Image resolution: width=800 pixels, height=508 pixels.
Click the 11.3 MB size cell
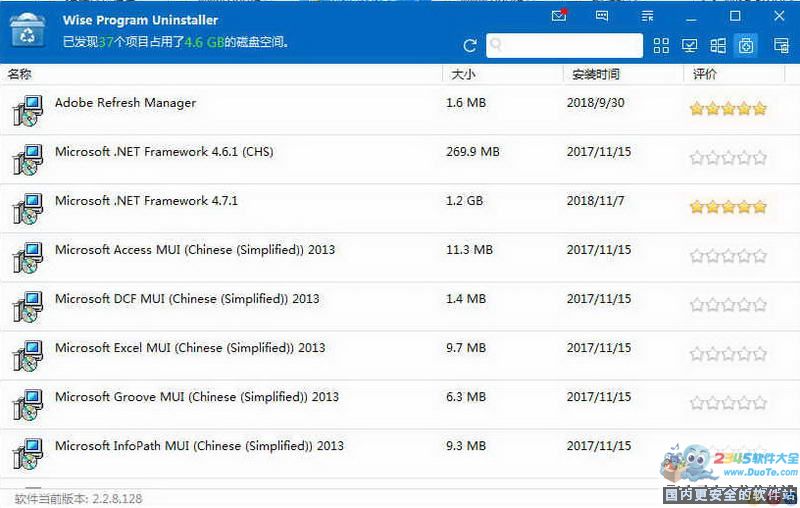tap(469, 249)
